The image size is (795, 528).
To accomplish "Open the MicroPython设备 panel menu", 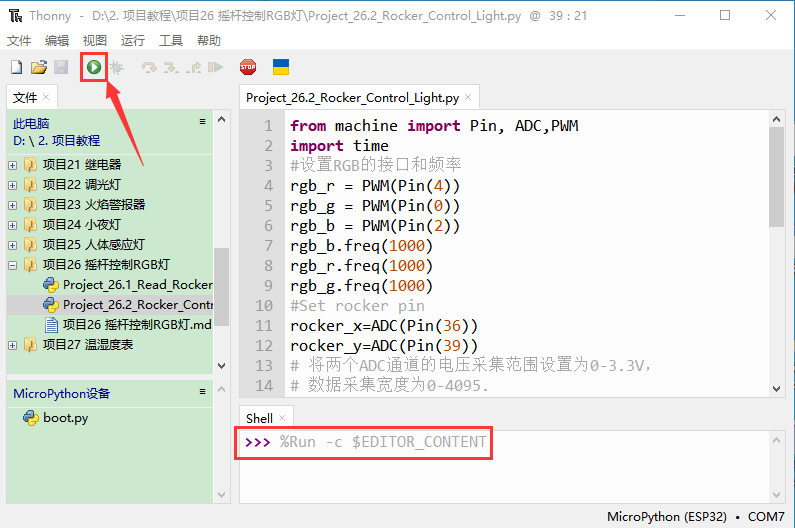I will coord(202,393).
